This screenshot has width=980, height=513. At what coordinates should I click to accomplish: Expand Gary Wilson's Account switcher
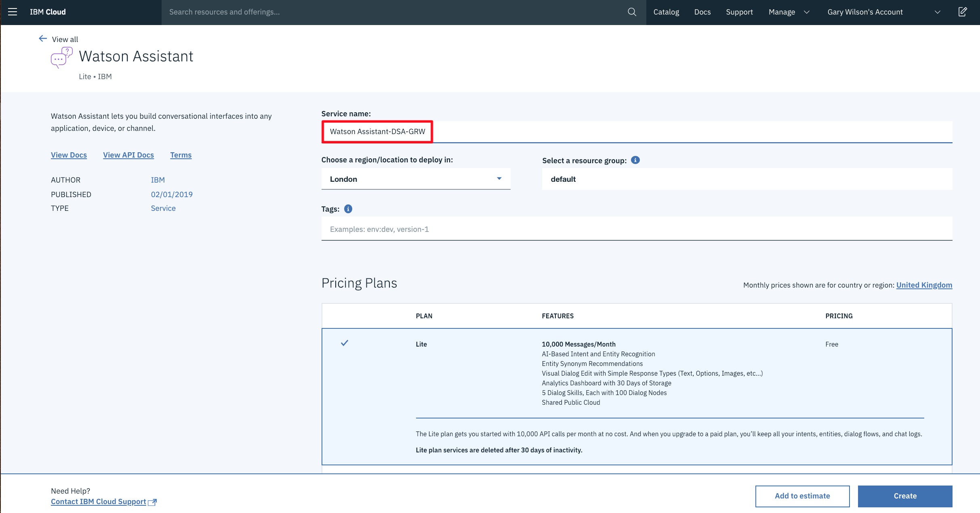(x=883, y=12)
